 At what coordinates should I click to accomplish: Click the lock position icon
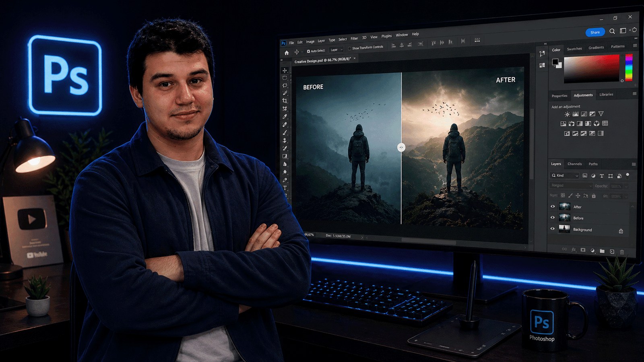578,195
